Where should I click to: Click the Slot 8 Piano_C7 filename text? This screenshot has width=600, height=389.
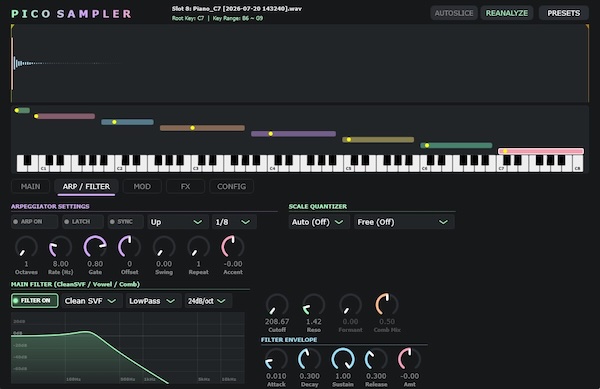(x=236, y=8)
